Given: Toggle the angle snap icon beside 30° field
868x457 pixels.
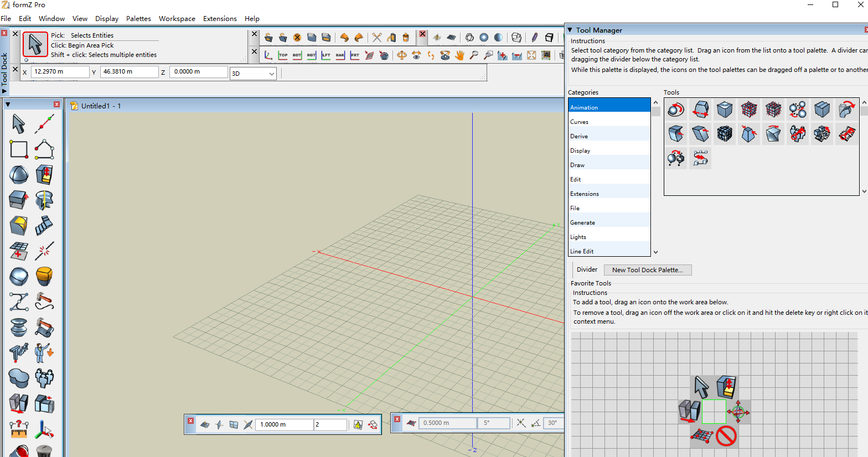Looking at the screenshot, I should click(x=535, y=423).
